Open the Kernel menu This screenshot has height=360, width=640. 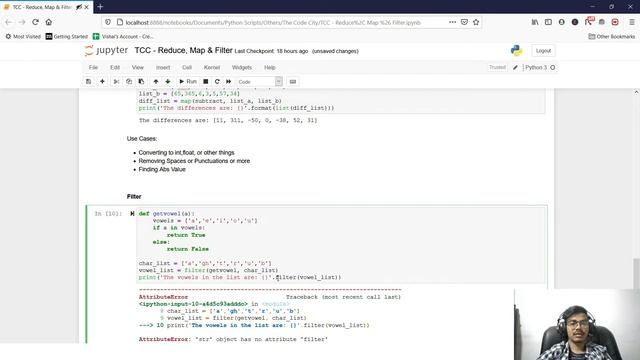pyautogui.click(x=212, y=67)
